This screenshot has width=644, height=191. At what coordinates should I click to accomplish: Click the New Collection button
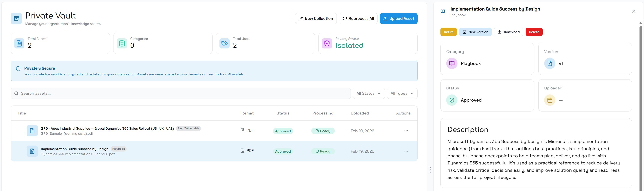point(316,19)
